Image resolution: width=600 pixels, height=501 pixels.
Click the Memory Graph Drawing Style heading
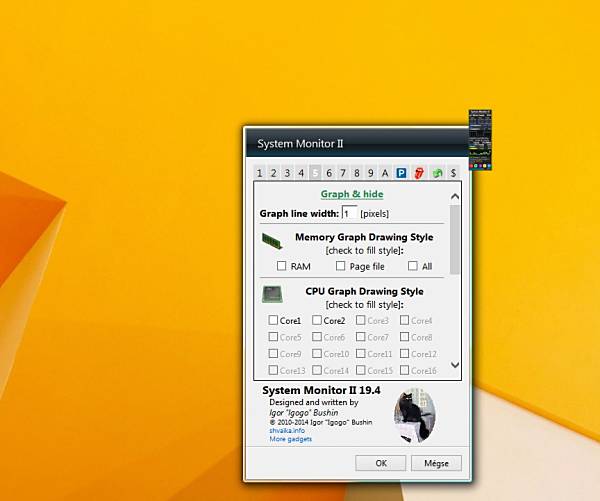[x=364, y=237]
